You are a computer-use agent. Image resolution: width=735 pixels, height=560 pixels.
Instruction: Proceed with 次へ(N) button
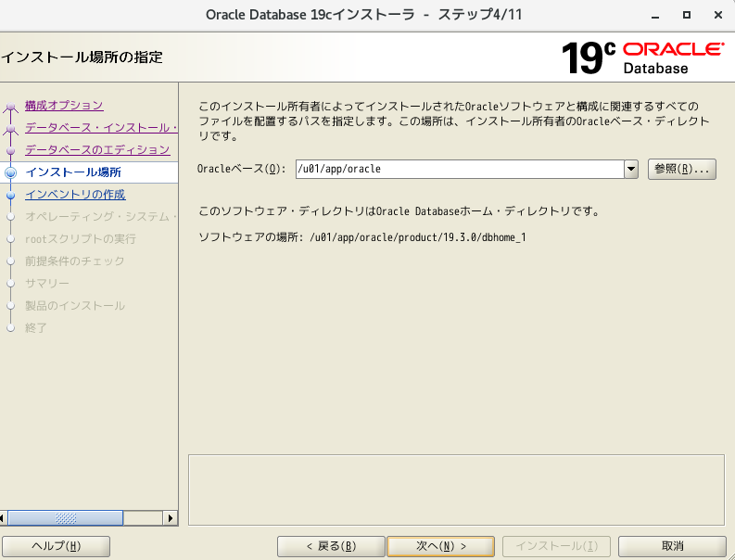point(440,546)
